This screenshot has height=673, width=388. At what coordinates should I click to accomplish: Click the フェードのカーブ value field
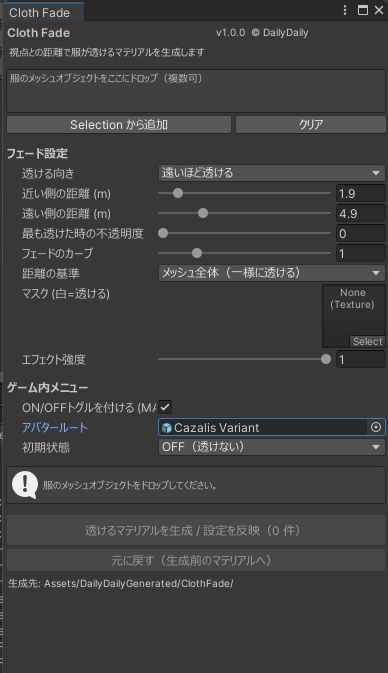361,254
